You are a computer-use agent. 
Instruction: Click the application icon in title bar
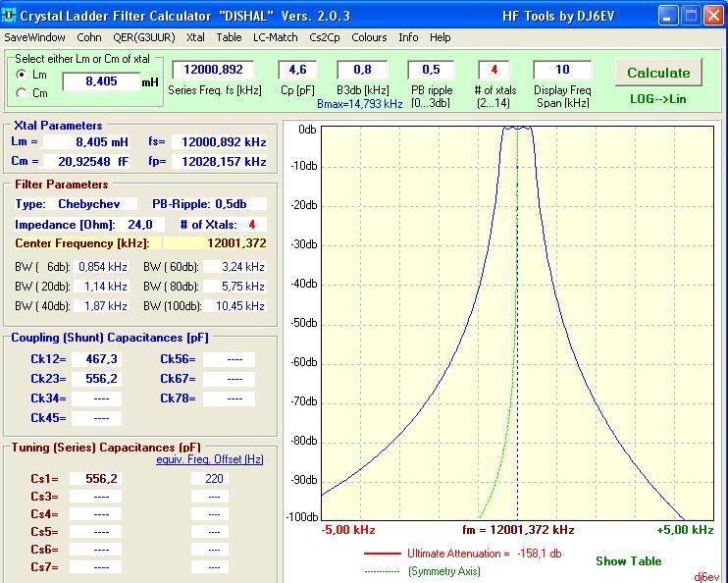(10, 16)
